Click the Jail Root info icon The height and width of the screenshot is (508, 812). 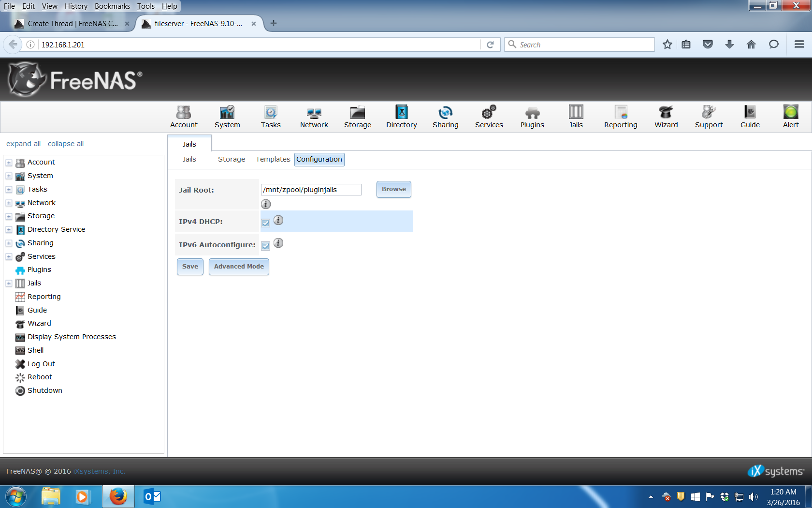tap(266, 204)
